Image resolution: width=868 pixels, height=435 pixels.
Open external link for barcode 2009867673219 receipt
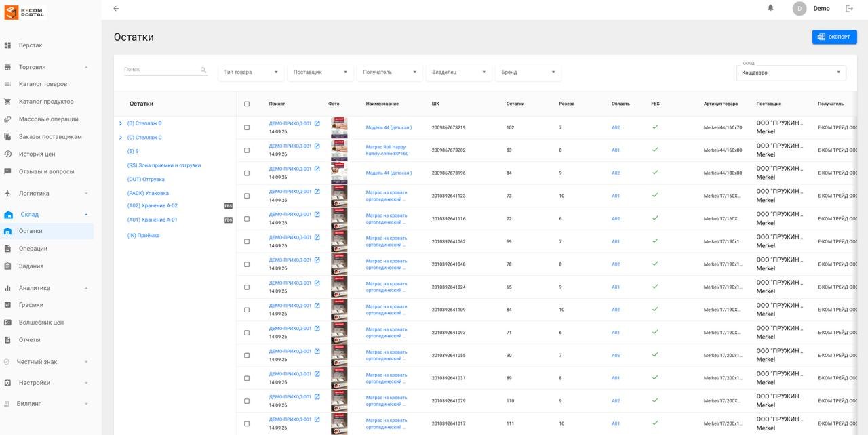317,123
